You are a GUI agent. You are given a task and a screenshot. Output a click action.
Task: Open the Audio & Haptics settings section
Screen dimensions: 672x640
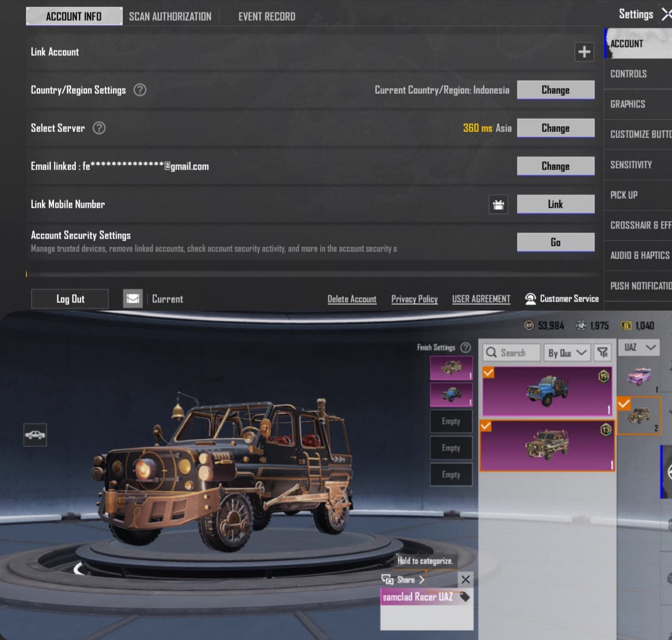638,255
